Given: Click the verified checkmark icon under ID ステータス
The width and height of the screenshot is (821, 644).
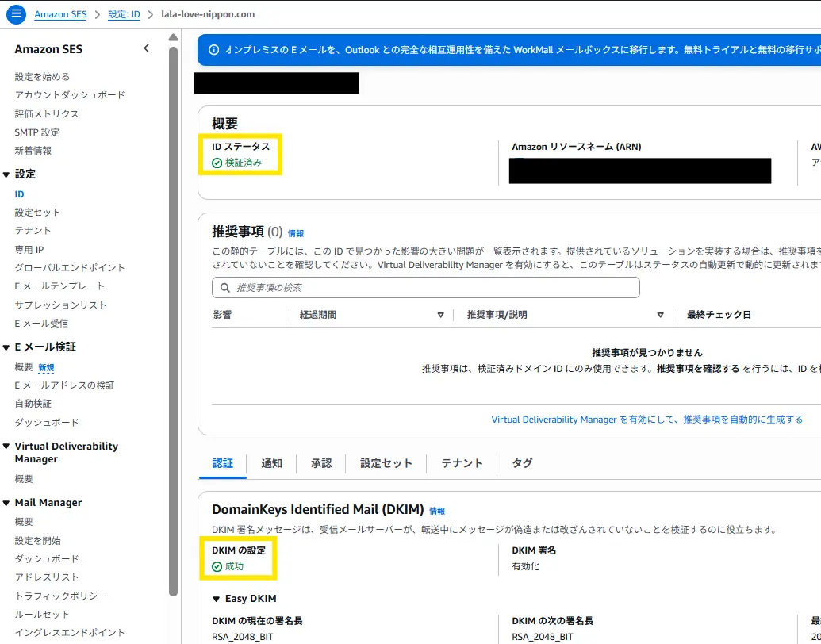Looking at the screenshot, I should tap(217, 163).
